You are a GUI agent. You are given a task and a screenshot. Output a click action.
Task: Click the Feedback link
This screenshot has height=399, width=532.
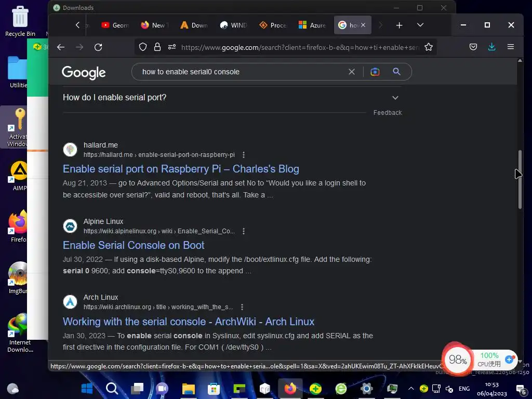[388, 113]
